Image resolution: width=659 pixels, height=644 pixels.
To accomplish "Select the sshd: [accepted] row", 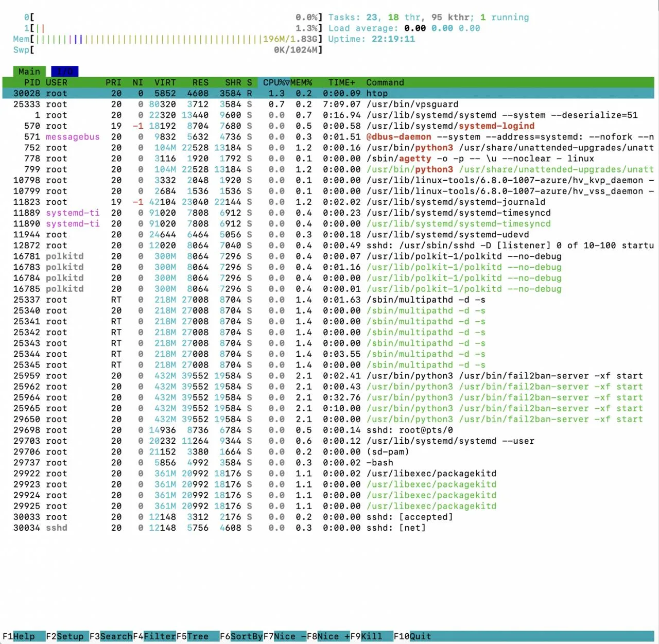I will pyautogui.click(x=328, y=517).
